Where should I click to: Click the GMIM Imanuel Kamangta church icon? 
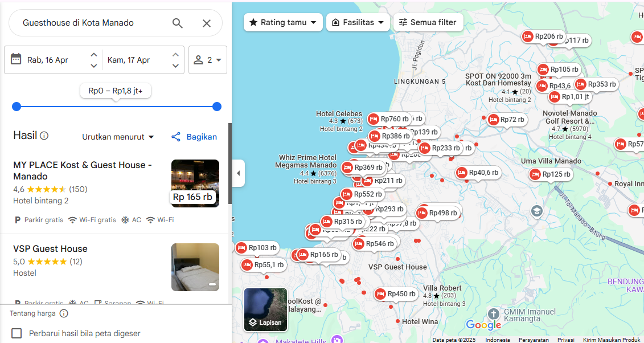[494, 314]
